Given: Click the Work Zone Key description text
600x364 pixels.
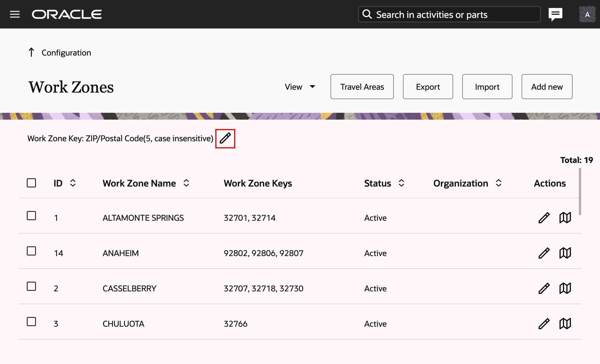Looking at the screenshot, I should [x=120, y=138].
